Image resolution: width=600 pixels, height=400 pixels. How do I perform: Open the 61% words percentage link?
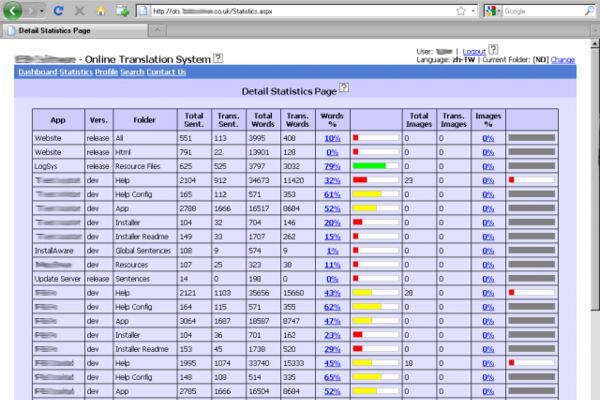point(332,194)
